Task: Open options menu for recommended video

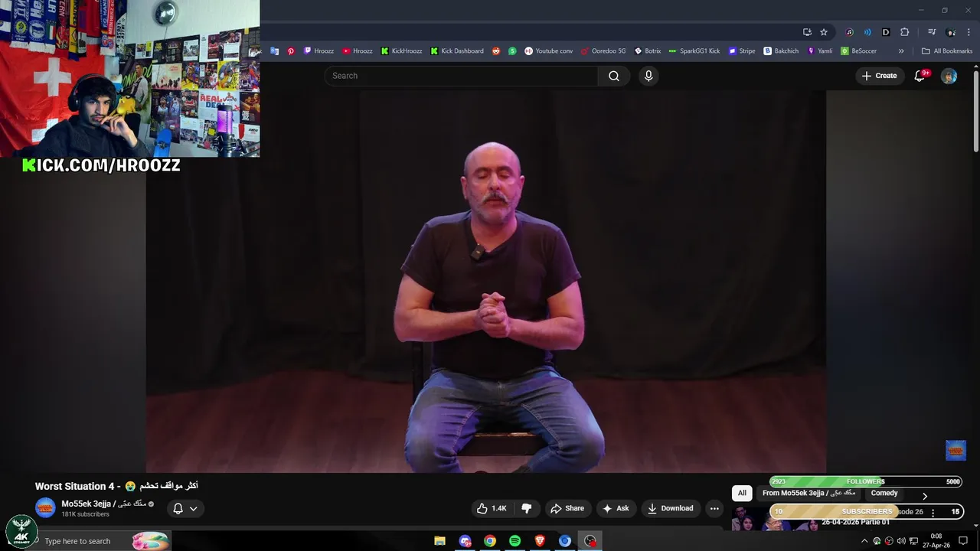Action: coord(933,513)
